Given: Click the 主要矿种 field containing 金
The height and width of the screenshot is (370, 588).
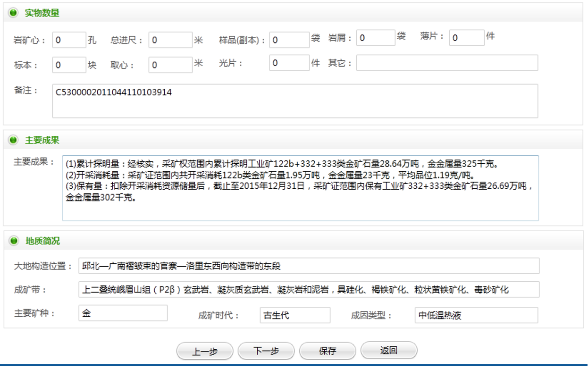Looking at the screenshot, I should [123, 313].
